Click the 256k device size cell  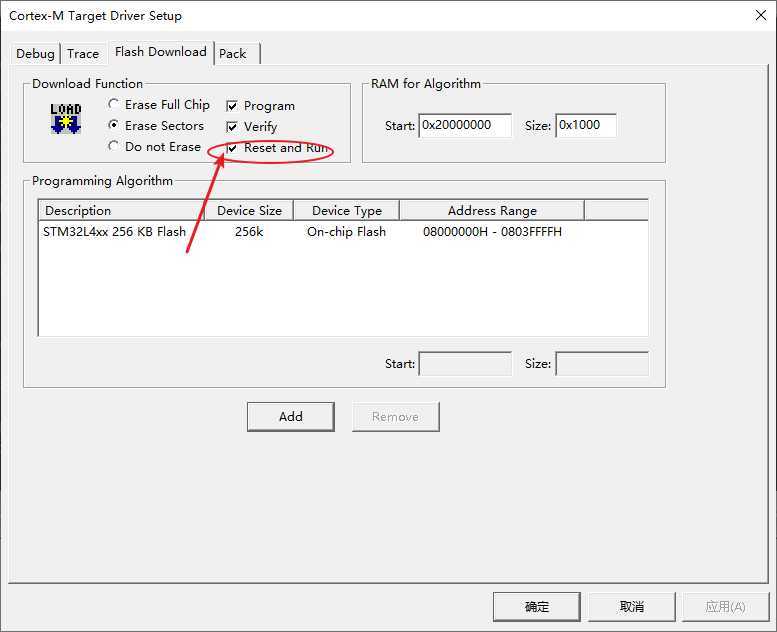[249, 231]
